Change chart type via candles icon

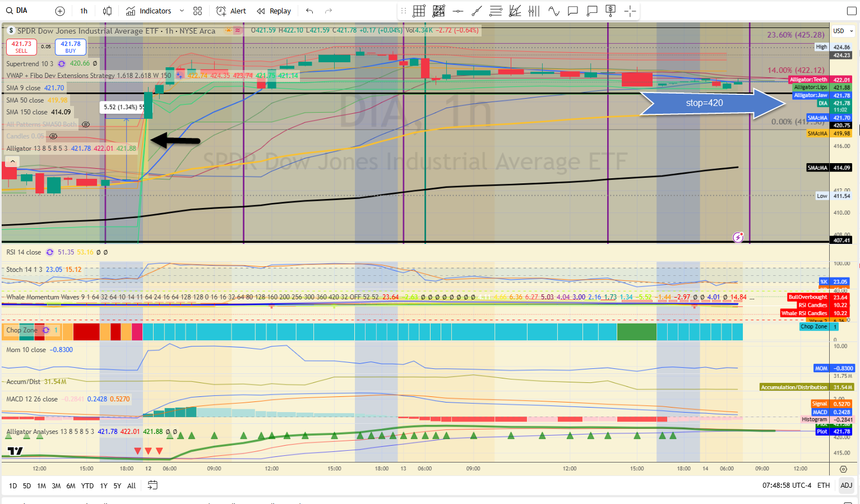point(107,11)
